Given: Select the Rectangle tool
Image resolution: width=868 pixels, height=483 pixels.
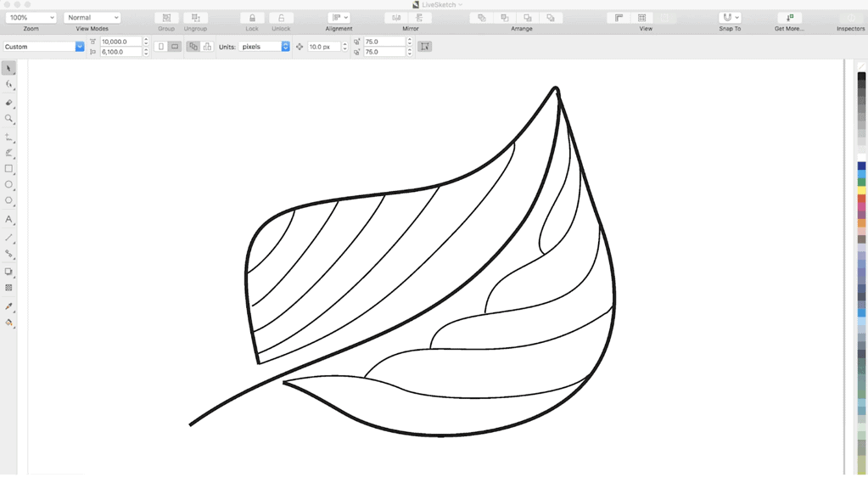Looking at the screenshot, I should 8,169.
